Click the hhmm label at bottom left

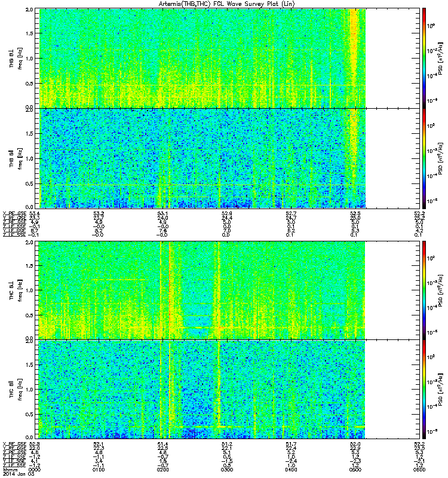point(10,470)
